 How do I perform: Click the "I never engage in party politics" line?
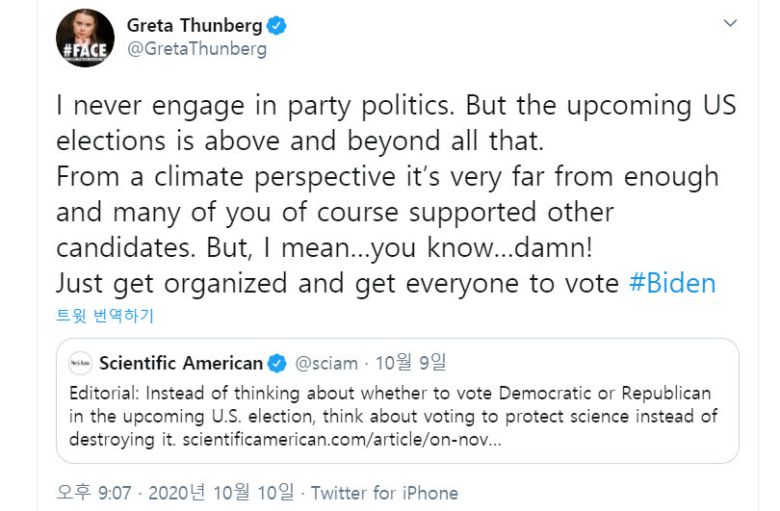396,105
